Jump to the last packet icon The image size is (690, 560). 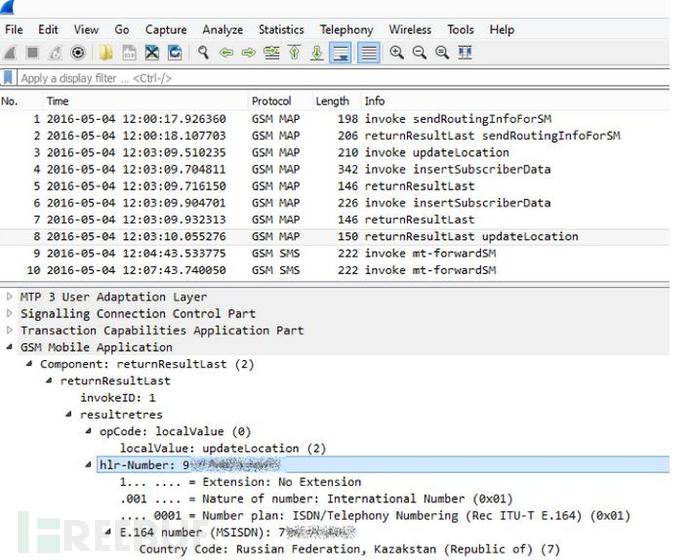[x=317, y=53]
